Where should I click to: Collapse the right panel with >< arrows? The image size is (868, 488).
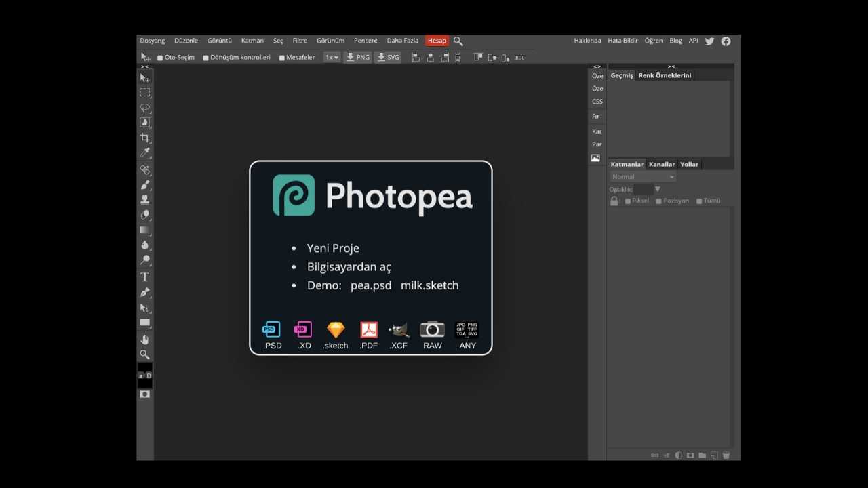tap(671, 66)
